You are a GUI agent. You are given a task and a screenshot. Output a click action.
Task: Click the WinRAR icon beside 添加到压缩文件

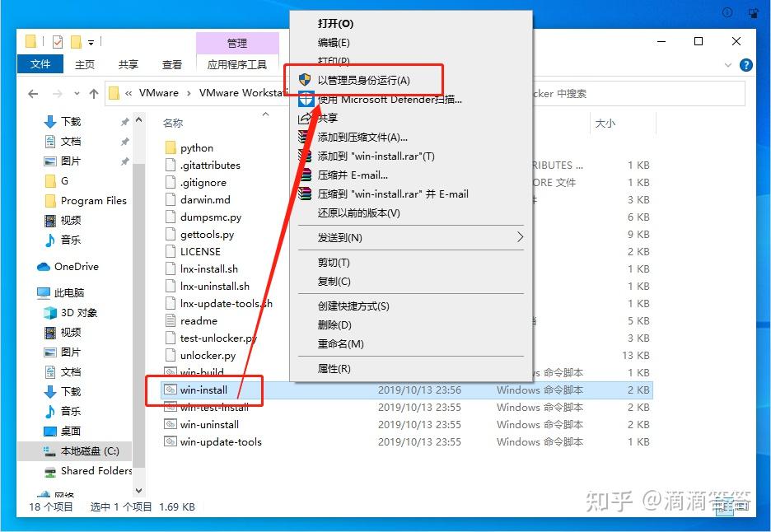[x=303, y=135]
